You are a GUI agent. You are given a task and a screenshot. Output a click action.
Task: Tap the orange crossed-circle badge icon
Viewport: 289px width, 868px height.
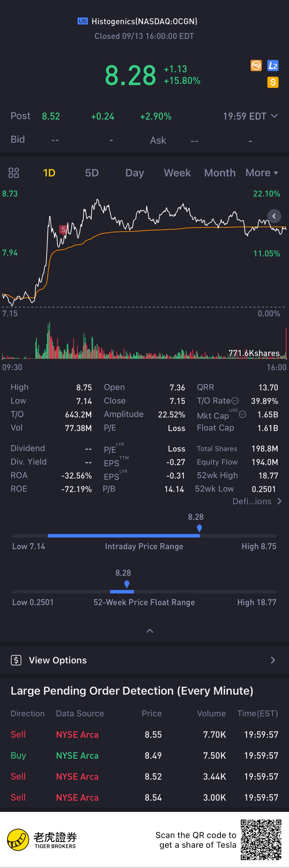coord(256,65)
